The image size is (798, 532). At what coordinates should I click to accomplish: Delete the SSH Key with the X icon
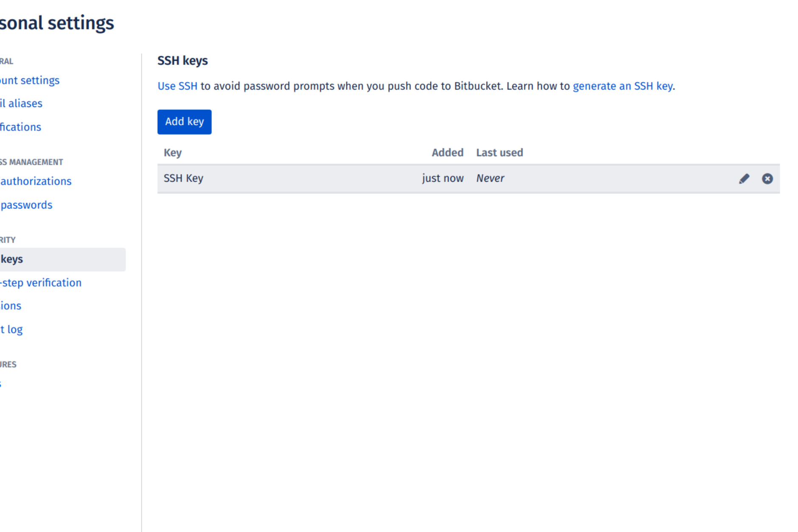coord(767,178)
